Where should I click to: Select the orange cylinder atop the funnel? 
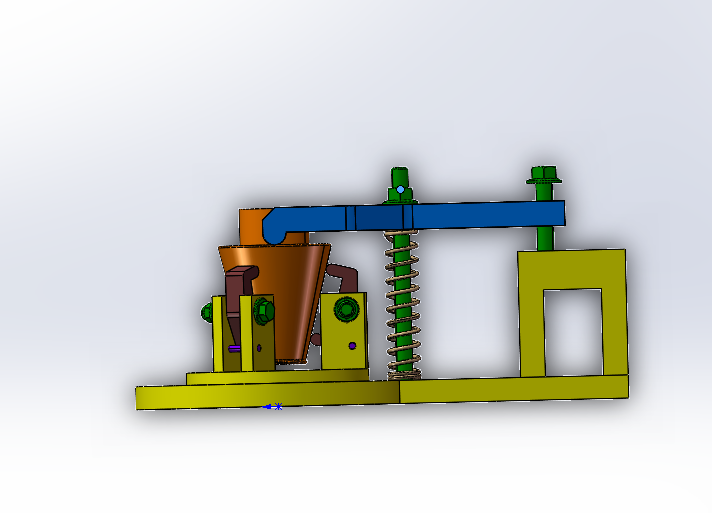click(252, 227)
